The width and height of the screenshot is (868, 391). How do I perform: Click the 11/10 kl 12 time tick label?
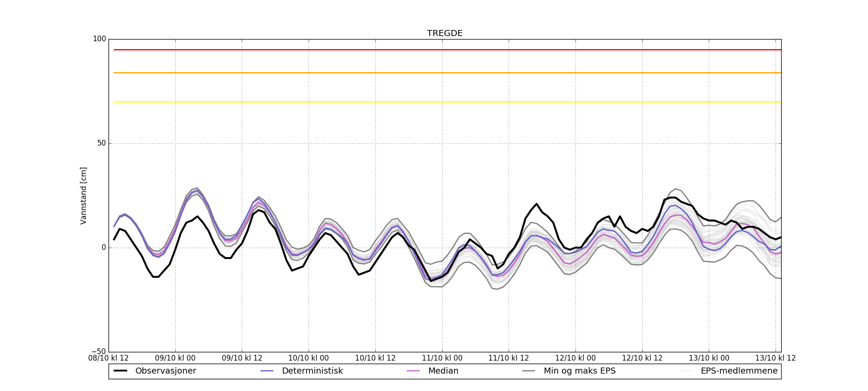[x=509, y=358]
